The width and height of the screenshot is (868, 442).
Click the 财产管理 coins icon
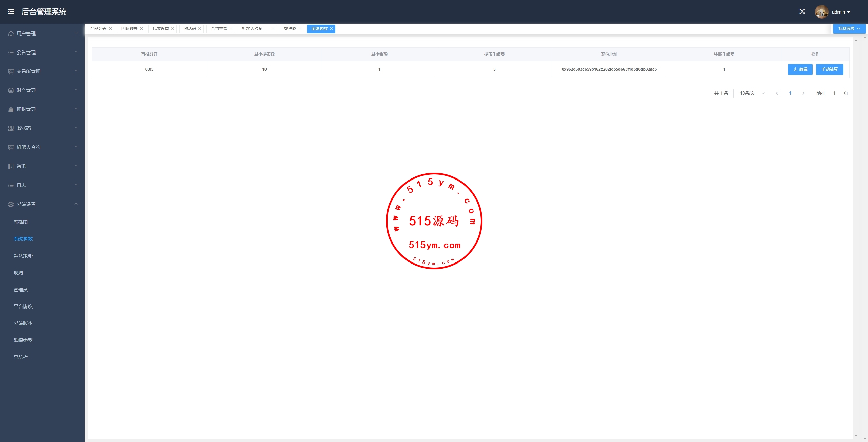pos(11,90)
